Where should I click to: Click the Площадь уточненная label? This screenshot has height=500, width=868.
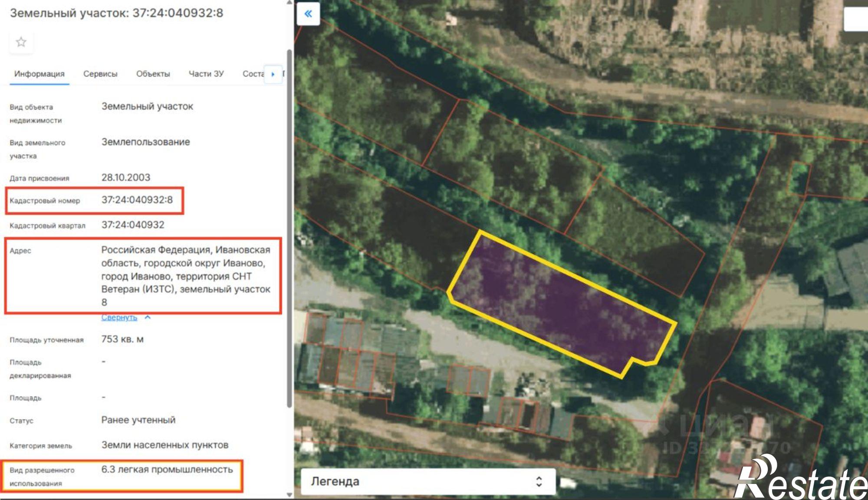coord(46,340)
